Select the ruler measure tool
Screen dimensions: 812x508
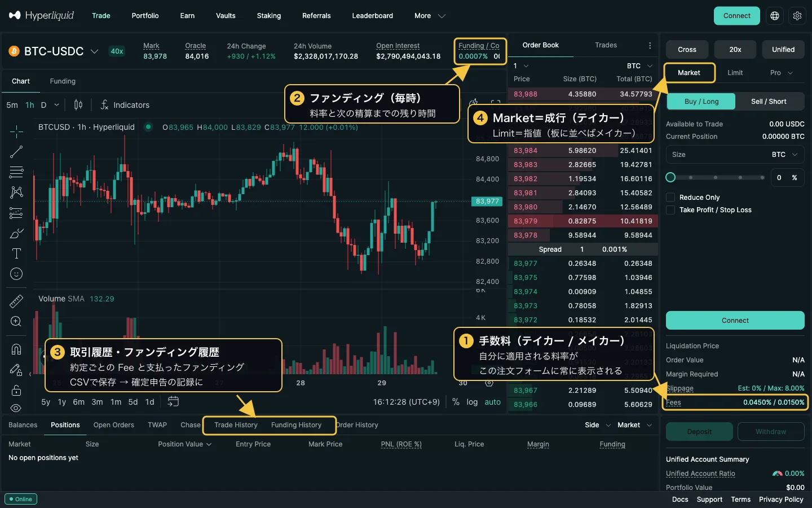[16, 301]
